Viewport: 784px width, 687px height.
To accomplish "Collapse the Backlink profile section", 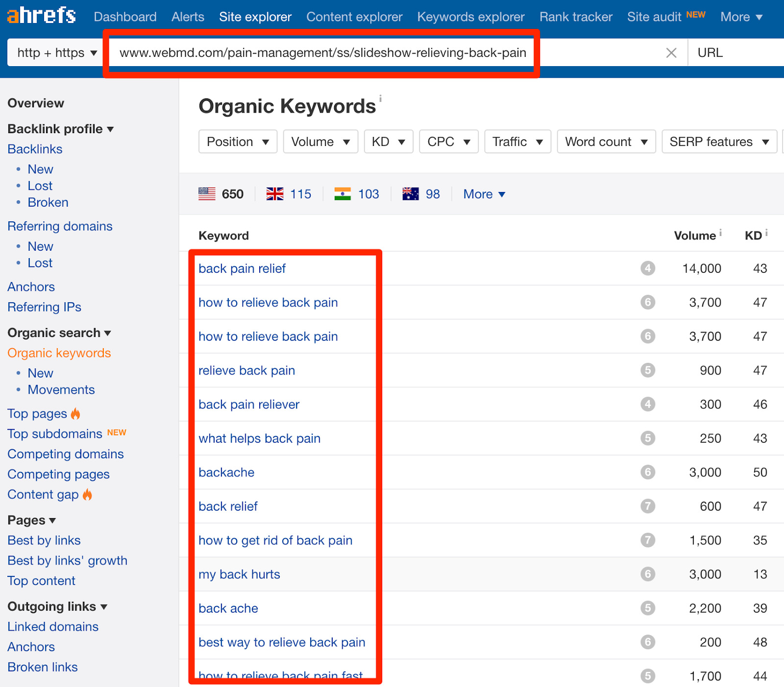I will pos(61,129).
